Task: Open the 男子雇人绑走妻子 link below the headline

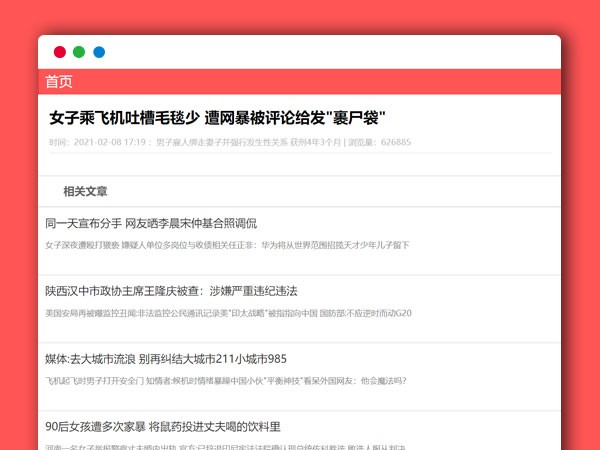Action: point(214,143)
